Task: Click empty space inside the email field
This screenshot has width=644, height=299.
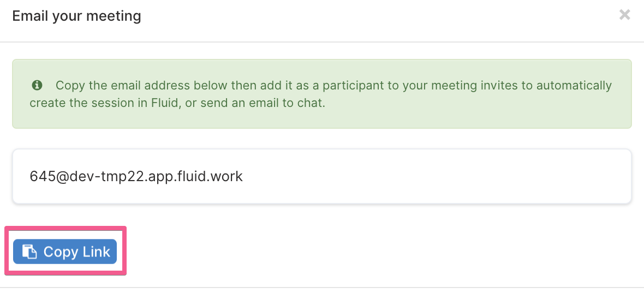Action: [436, 177]
